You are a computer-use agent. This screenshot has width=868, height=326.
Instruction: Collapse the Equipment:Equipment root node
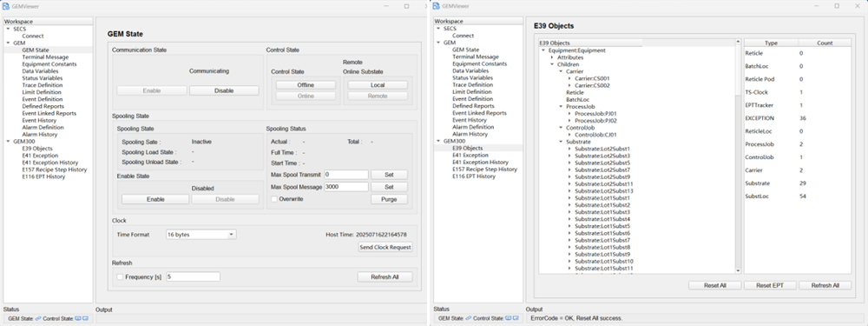pyautogui.click(x=543, y=50)
